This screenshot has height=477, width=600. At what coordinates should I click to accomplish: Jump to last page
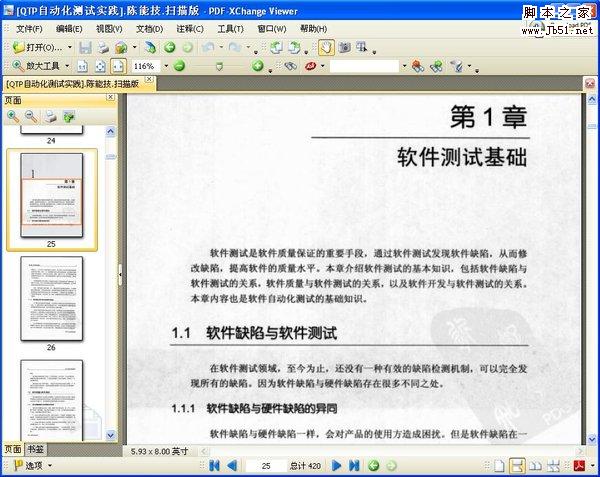(x=354, y=466)
